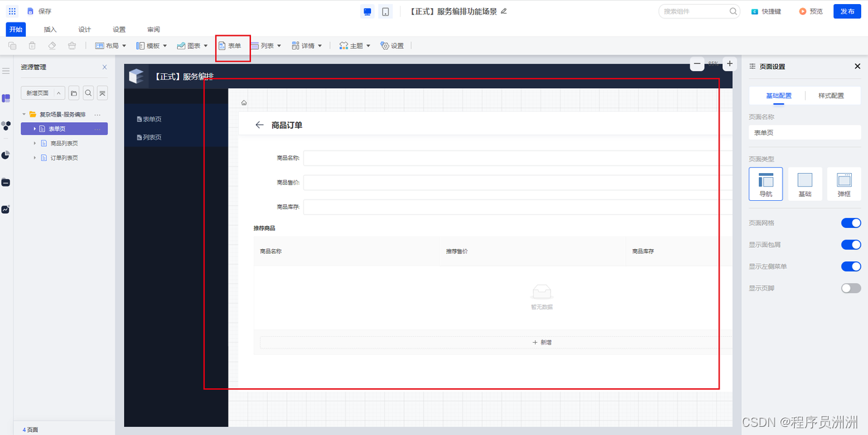
Task: Click the 保存 save button
Action: coord(39,11)
